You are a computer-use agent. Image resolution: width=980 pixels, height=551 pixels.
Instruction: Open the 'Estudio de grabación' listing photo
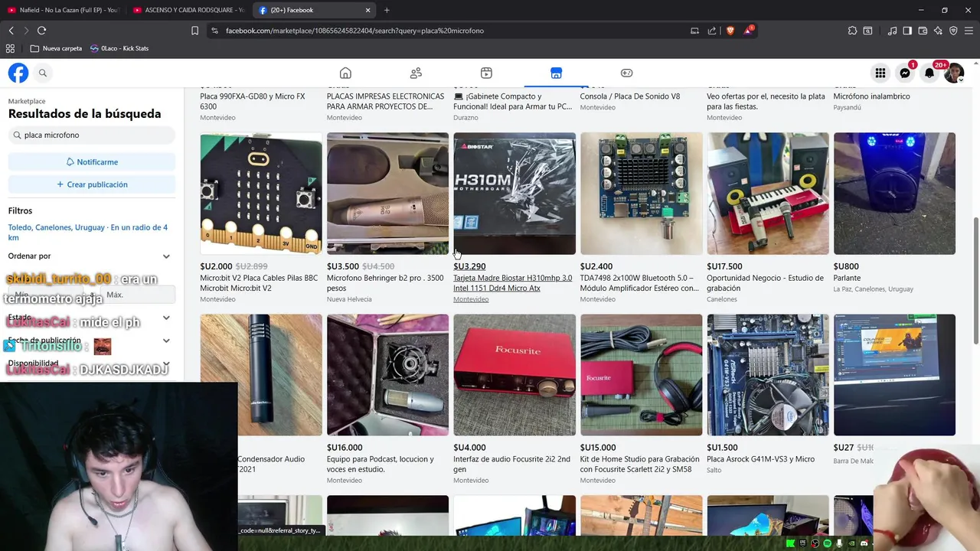[768, 194]
